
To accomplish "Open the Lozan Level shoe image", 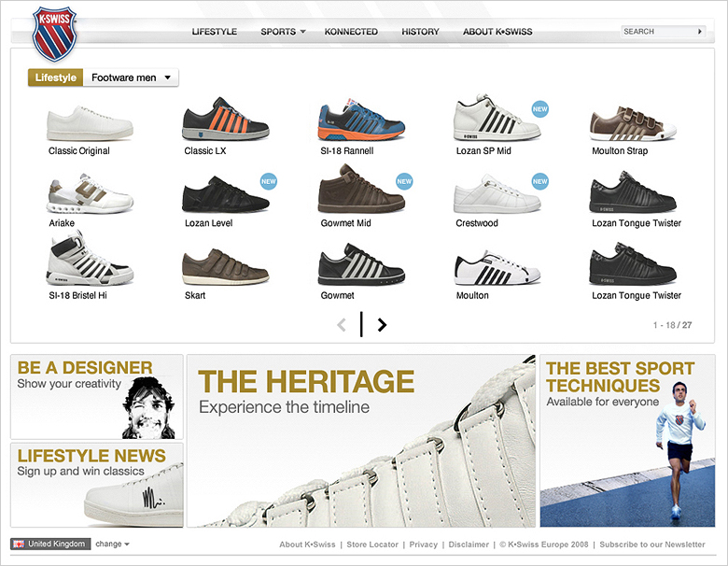I will [225, 194].
